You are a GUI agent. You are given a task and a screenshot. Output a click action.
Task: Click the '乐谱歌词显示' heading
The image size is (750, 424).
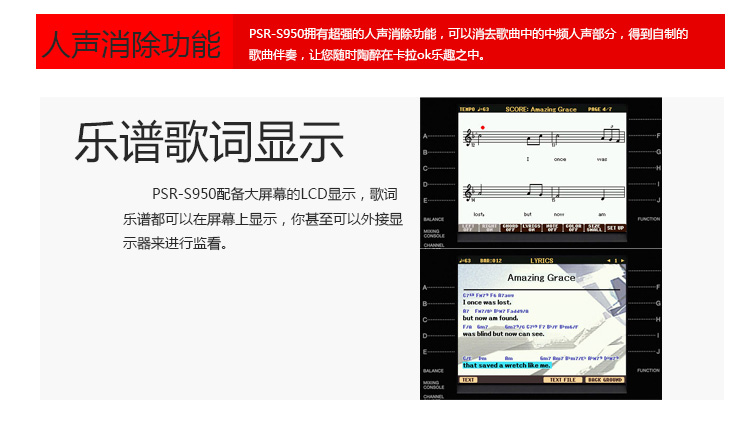(x=210, y=142)
